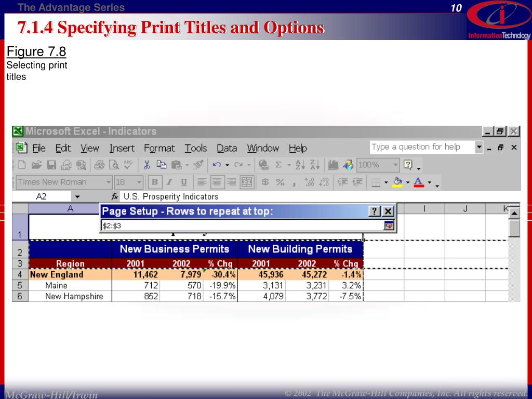Open the 100% zoom dropdown
Viewport: 532px width, 399px height.
click(395, 165)
